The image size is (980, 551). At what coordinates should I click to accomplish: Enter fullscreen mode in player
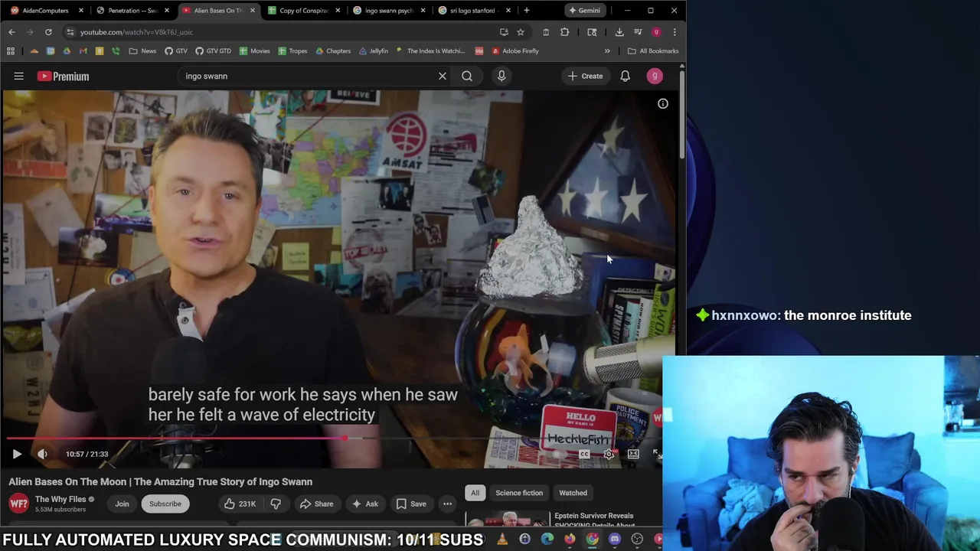pos(657,454)
